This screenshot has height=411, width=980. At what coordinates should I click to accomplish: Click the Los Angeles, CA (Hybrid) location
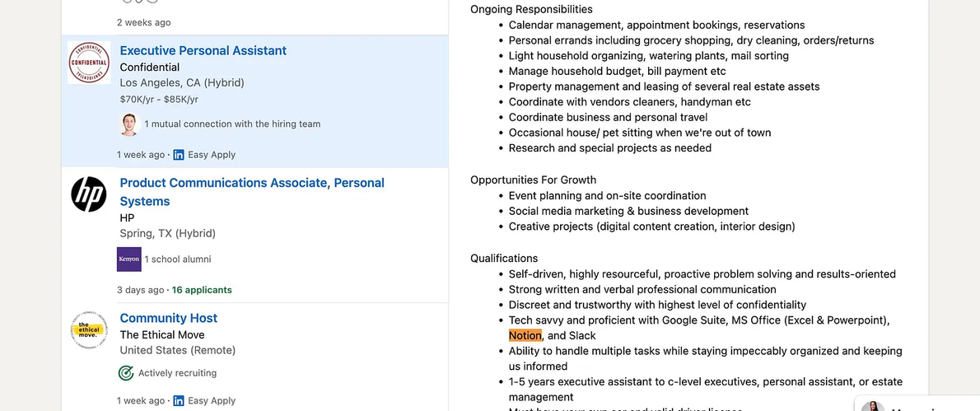[x=182, y=82]
